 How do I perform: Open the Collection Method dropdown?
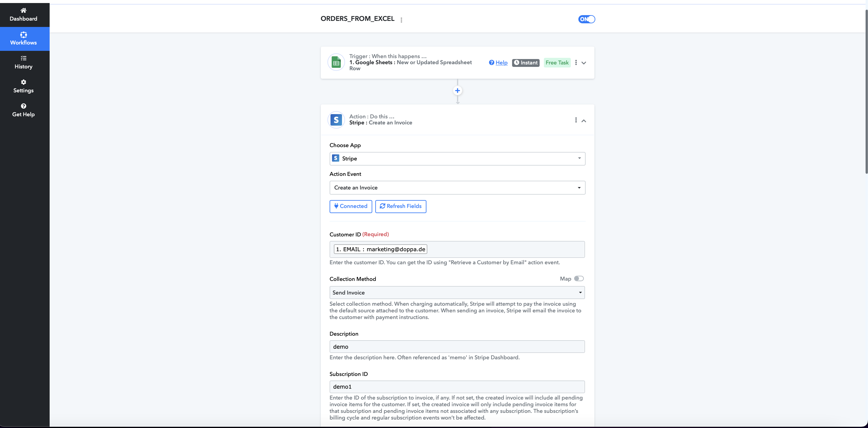pyautogui.click(x=457, y=292)
